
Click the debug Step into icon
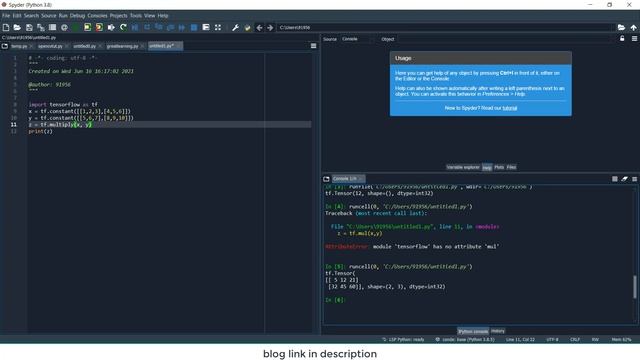point(159,27)
